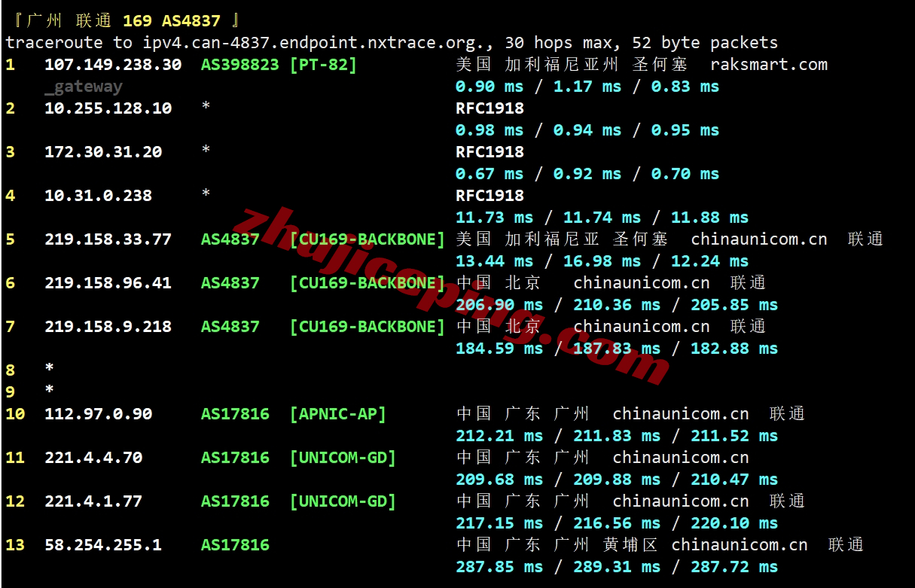Click the IP address 10.255.128.10
The height and width of the screenshot is (588, 915).
(x=108, y=108)
